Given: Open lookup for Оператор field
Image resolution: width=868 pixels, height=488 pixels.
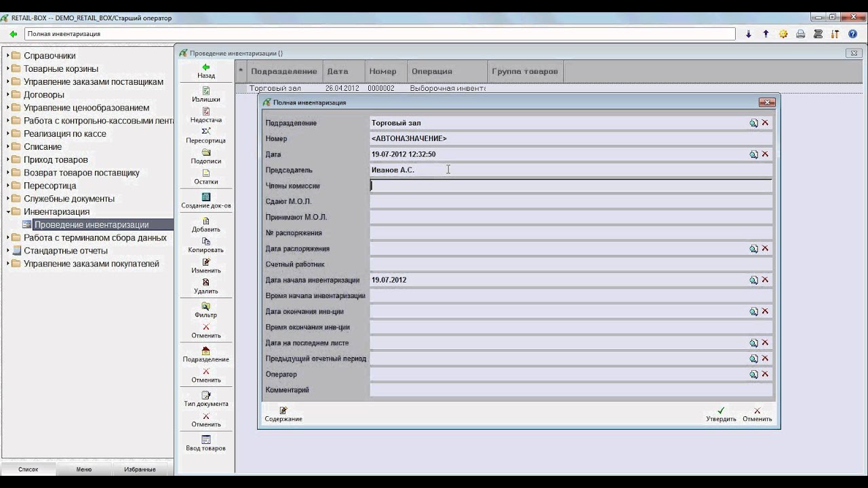Looking at the screenshot, I should (753, 374).
